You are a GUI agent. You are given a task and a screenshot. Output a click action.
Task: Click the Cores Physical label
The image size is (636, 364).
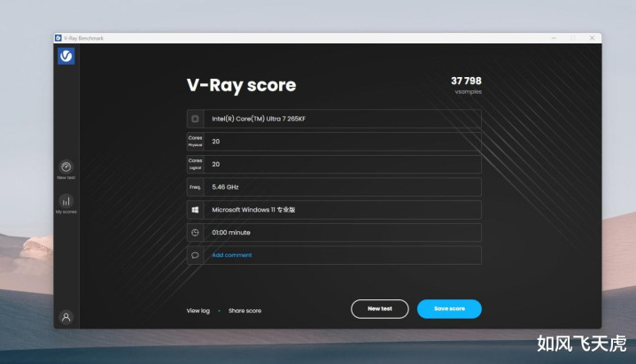click(195, 141)
